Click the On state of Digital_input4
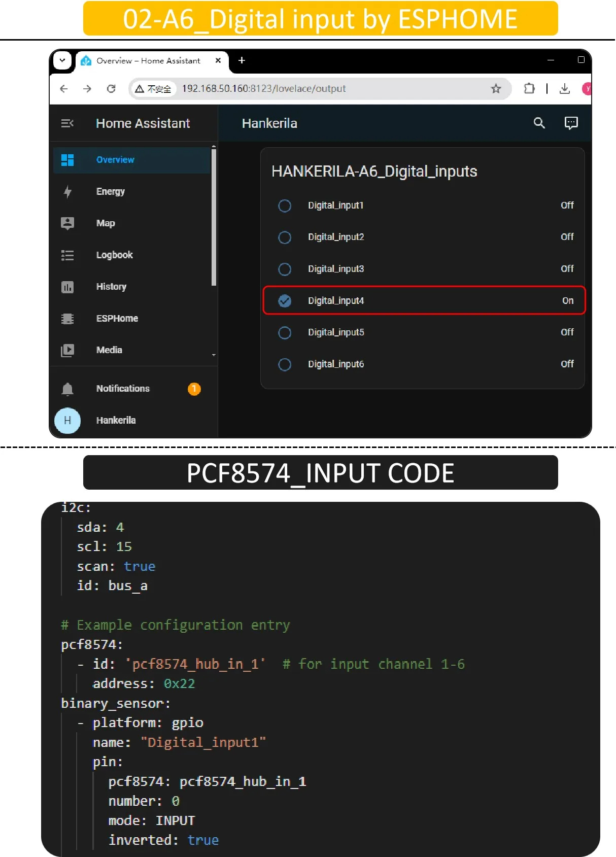 [568, 301]
